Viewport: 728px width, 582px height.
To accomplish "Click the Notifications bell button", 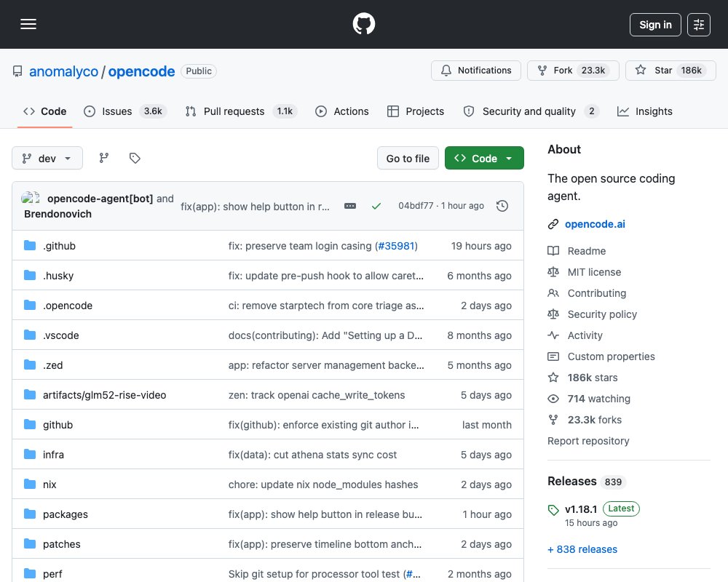I will [476, 71].
